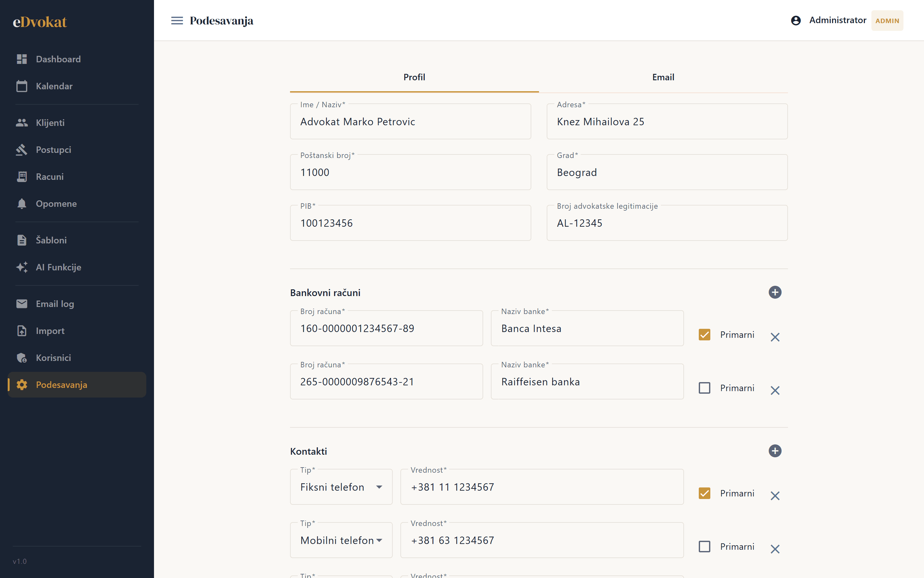
Task: Select Podesavanja in the sidebar
Action: click(77, 385)
